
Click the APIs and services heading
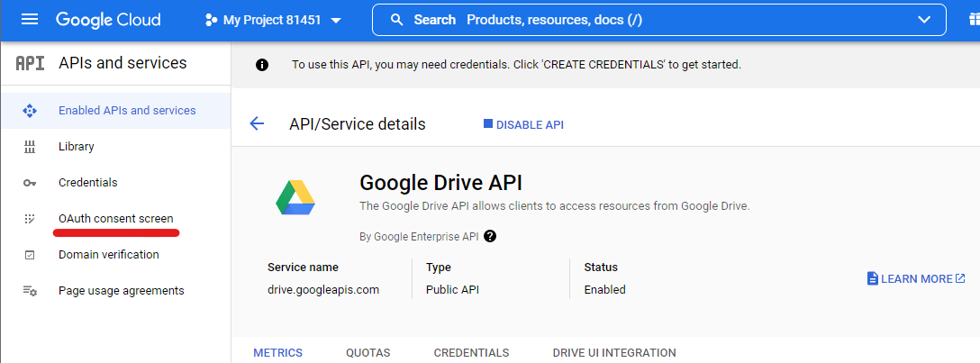(x=122, y=63)
